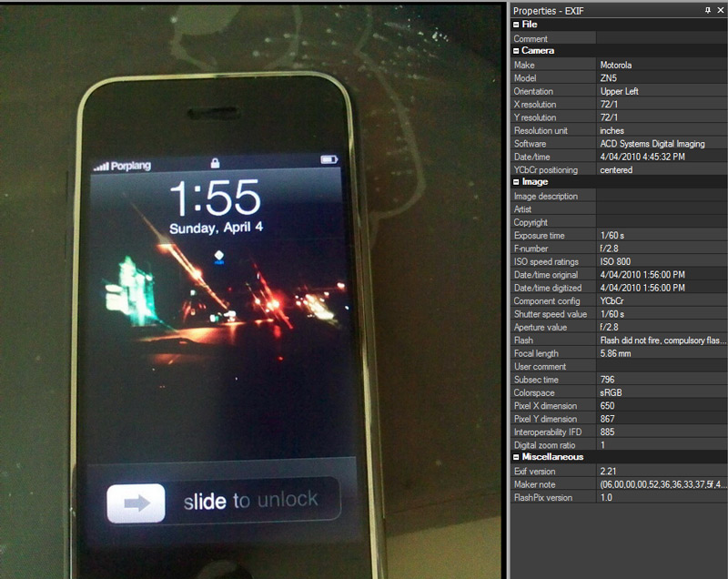Select Subsec time value 796
The width and height of the screenshot is (728, 579).
pos(607,380)
